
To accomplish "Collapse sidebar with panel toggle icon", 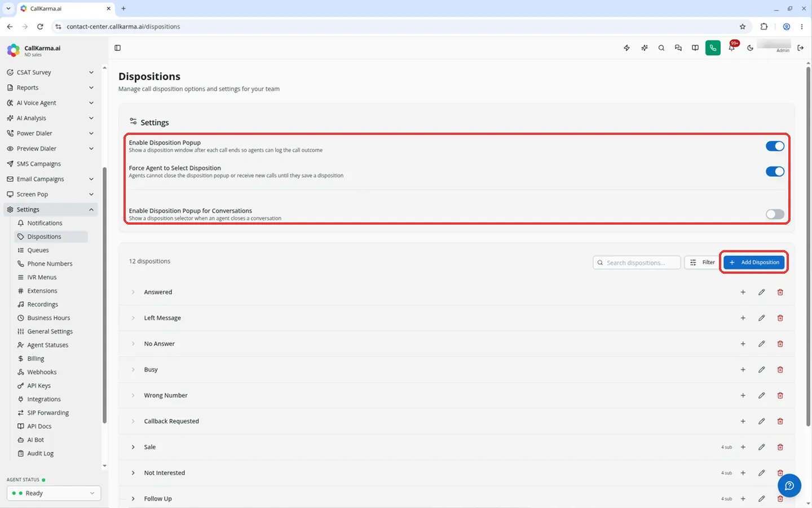I will point(118,48).
